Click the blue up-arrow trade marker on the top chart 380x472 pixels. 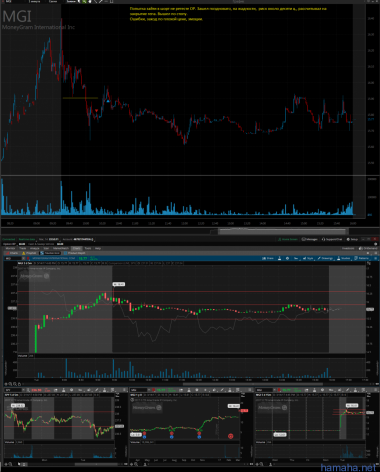point(108,101)
